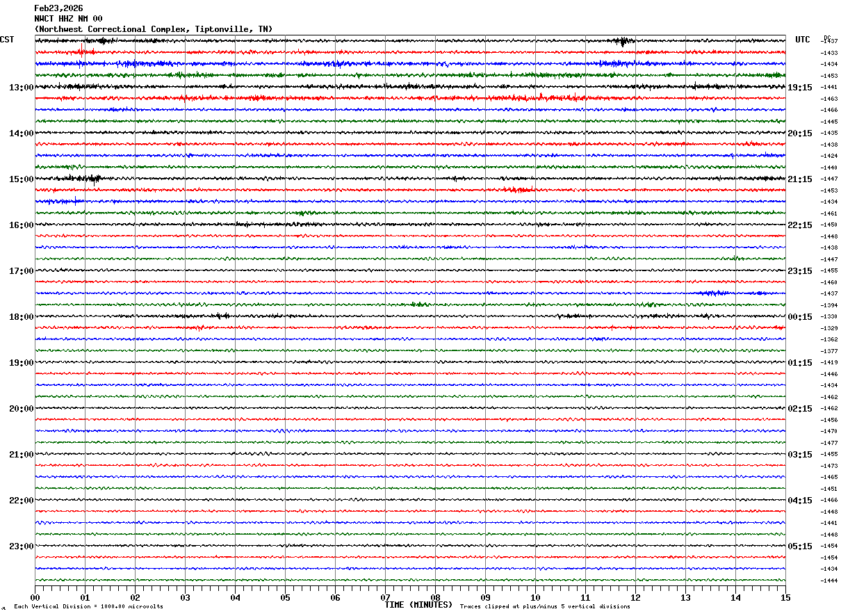Click the TIME (MINUTES) axis label
The width and height of the screenshot is (841, 616).
(x=418, y=605)
